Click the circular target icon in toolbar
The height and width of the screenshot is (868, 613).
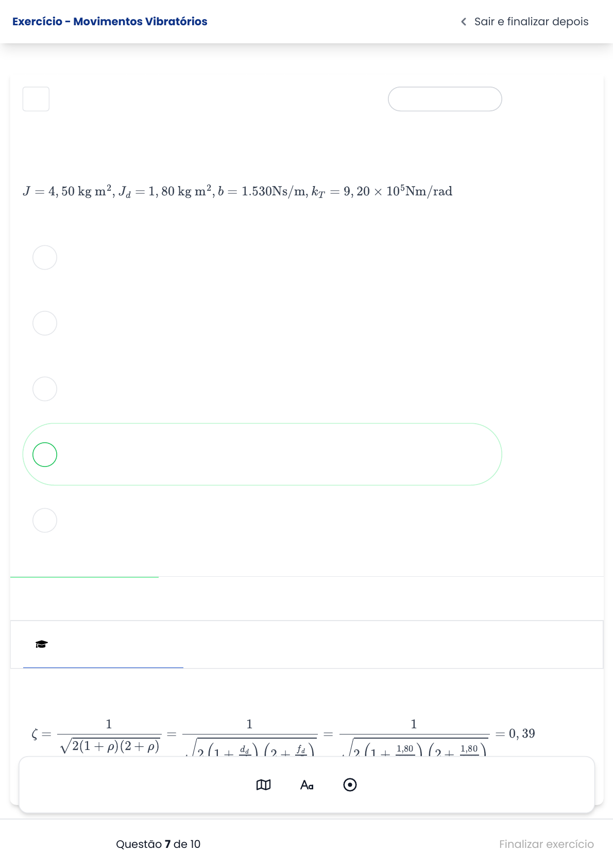point(350,784)
